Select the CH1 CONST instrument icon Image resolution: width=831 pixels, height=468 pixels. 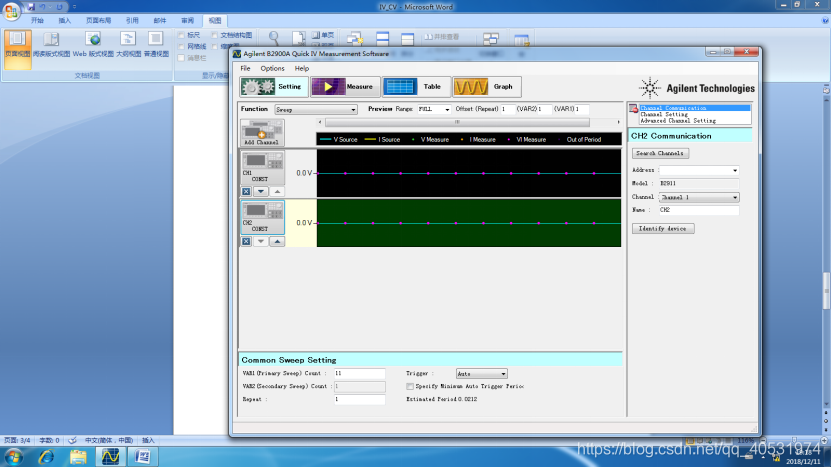click(x=262, y=167)
